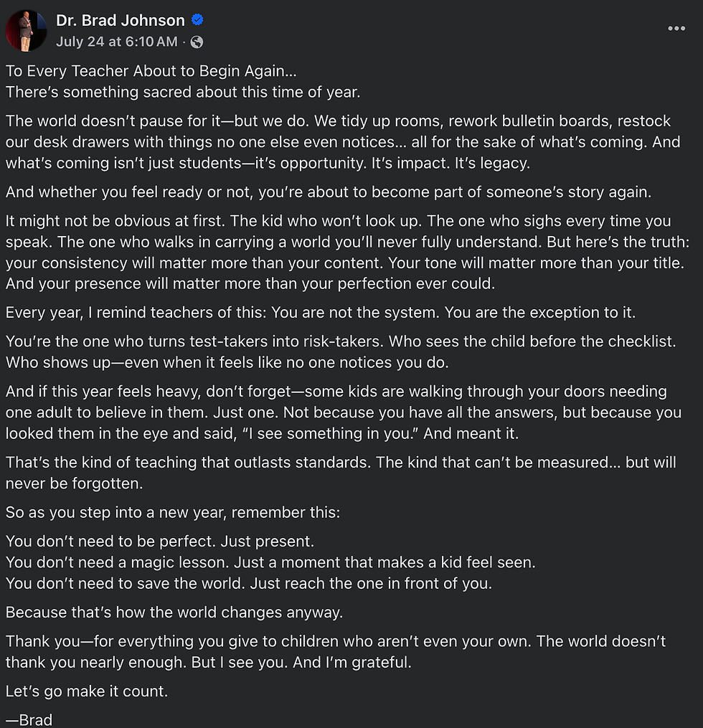Click the 'teaching that outlasts standards' paragraph

point(341,473)
